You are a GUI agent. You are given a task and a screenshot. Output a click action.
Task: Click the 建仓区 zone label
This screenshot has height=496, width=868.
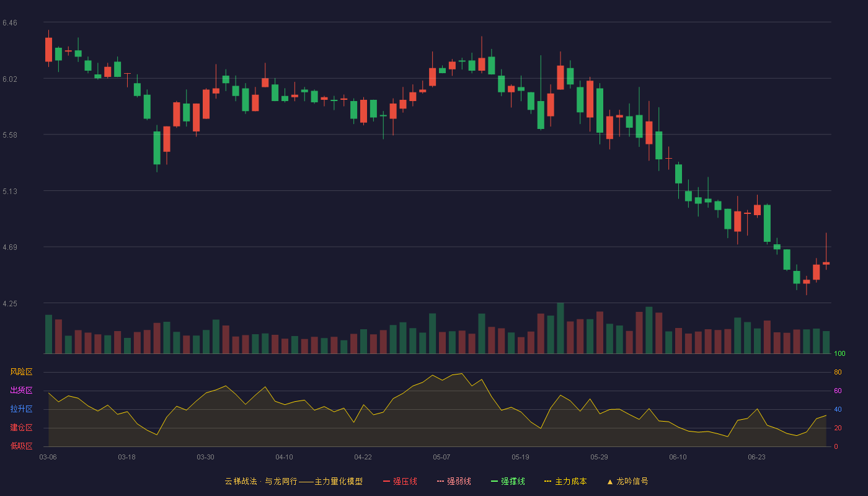tap(21, 428)
